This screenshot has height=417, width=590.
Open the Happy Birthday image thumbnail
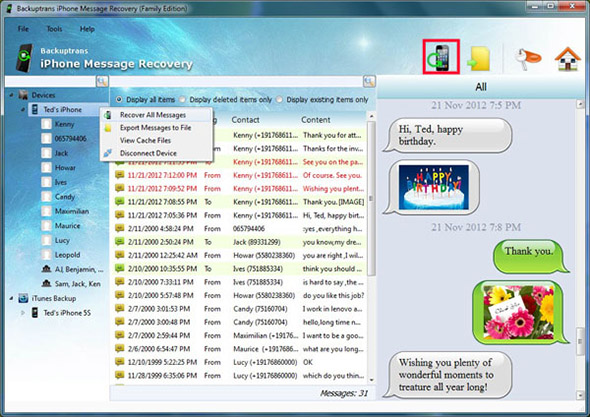(433, 187)
